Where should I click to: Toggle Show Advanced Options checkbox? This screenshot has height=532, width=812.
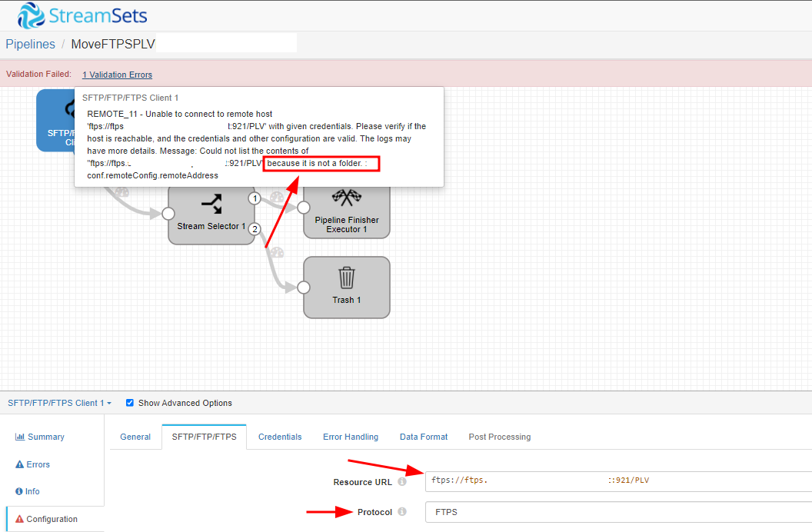click(x=130, y=403)
